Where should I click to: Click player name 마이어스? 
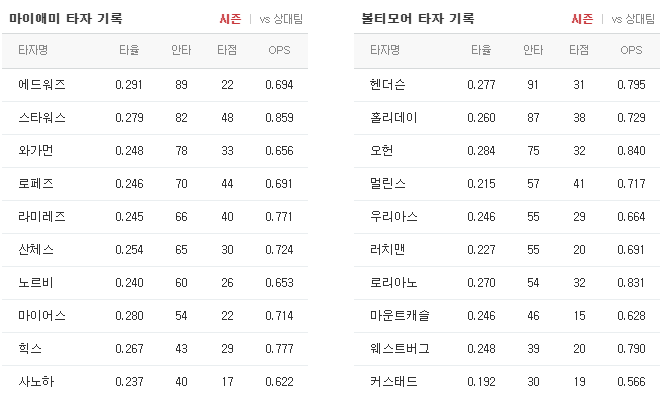pyautogui.click(x=42, y=315)
